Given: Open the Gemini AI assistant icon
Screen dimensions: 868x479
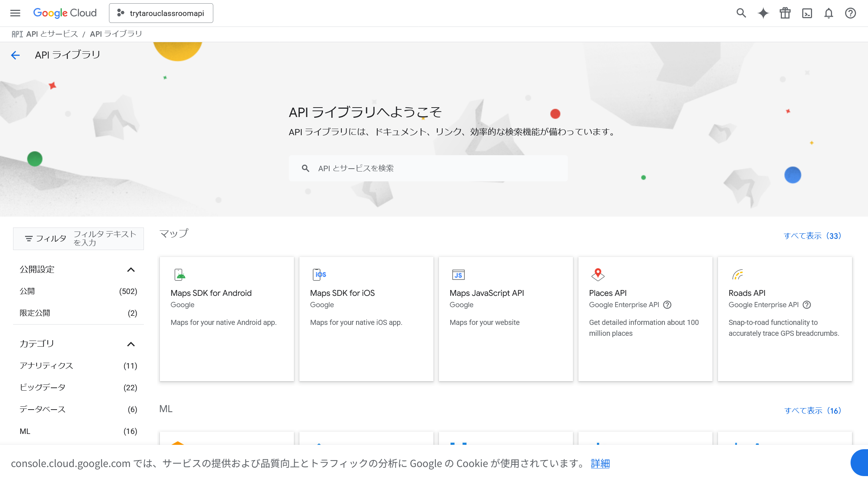Looking at the screenshot, I should 763,13.
